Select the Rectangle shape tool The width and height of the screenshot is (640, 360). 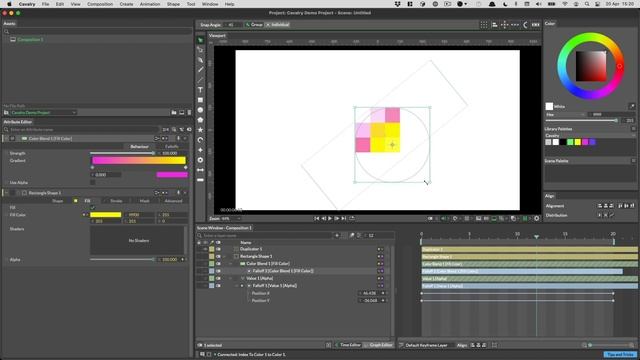(200, 100)
